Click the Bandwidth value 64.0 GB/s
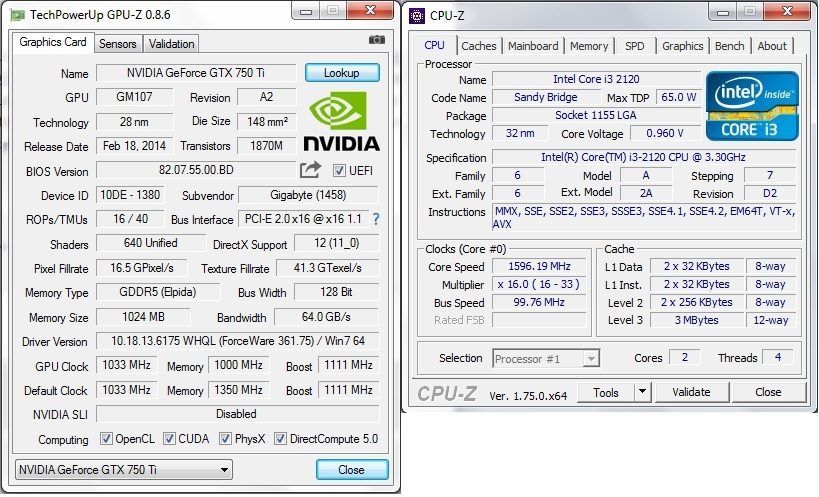The width and height of the screenshot is (819, 497). 326,317
